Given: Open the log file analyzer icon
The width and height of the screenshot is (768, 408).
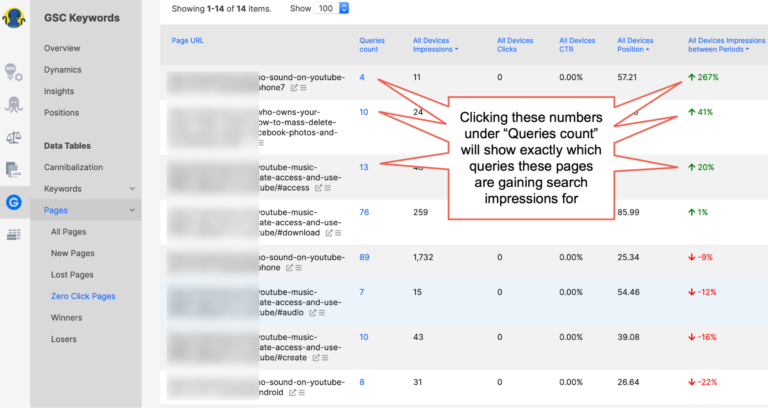Looking at the screenshot, I should tap(14, 169).
